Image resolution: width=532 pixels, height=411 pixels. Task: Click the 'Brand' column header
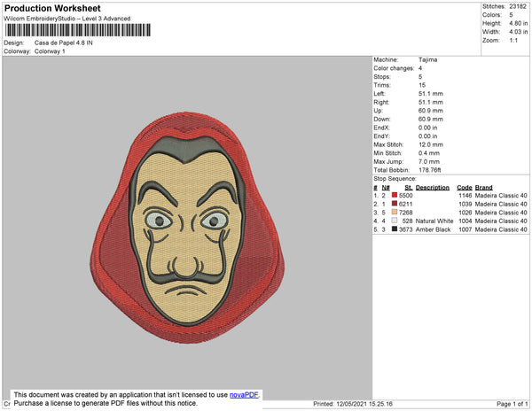484,188
